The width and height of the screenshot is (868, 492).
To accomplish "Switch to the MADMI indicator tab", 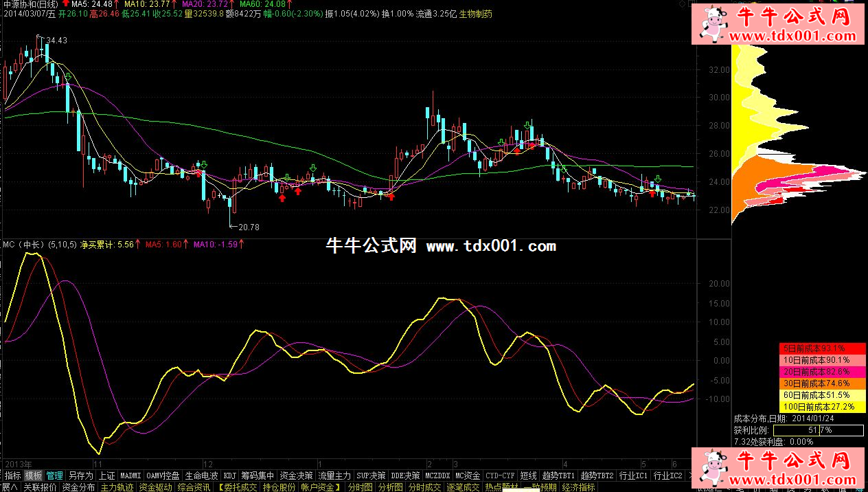I will (130, 476).
